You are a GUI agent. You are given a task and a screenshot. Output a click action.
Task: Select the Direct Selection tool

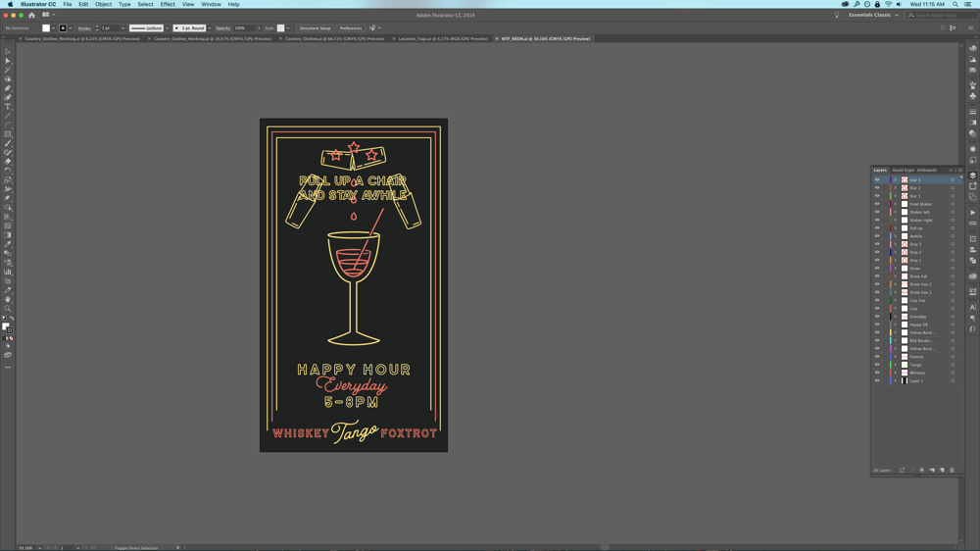point(8,61)
